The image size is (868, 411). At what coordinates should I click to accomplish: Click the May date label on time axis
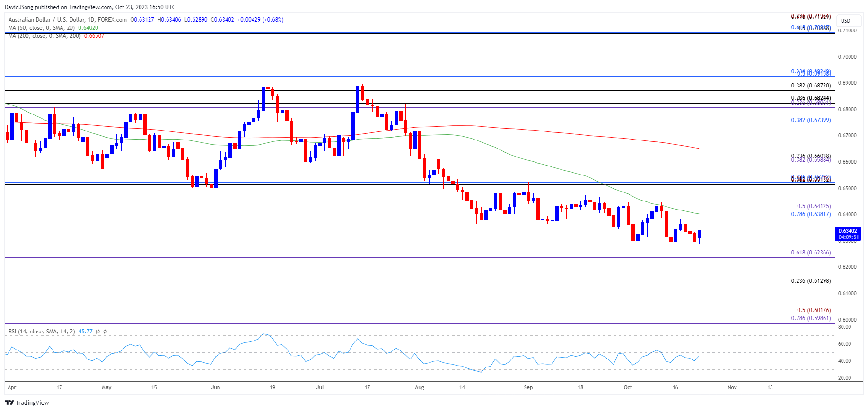106,387
